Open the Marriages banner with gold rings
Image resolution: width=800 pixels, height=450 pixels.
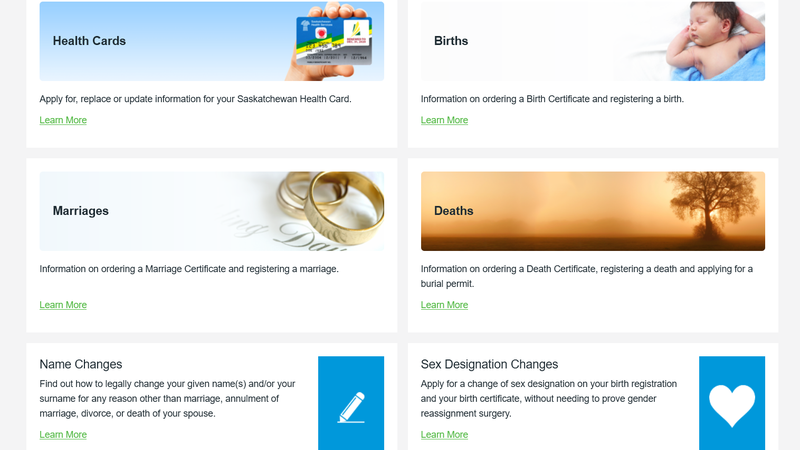(x=212, y=211)
